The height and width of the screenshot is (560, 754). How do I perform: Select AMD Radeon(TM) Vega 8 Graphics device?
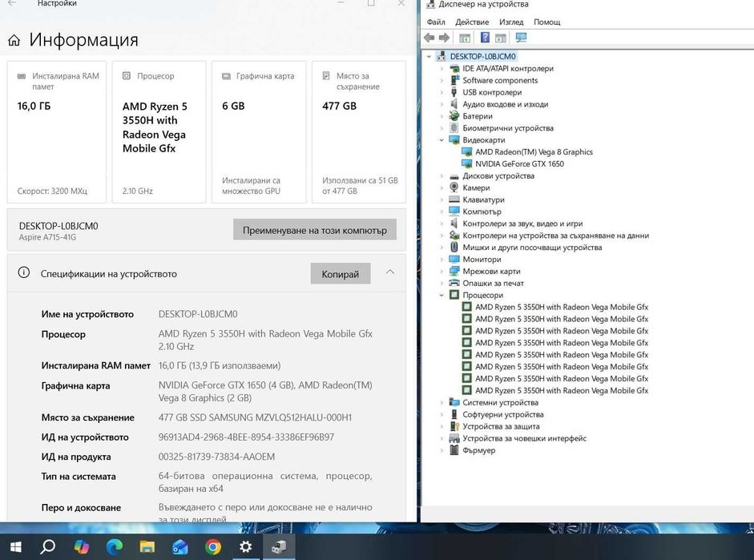coord(534,151)
